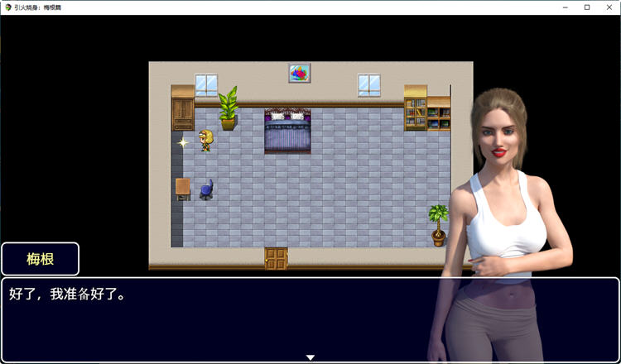Advance dialogue using the white down arrow

(x=310, y=357)
